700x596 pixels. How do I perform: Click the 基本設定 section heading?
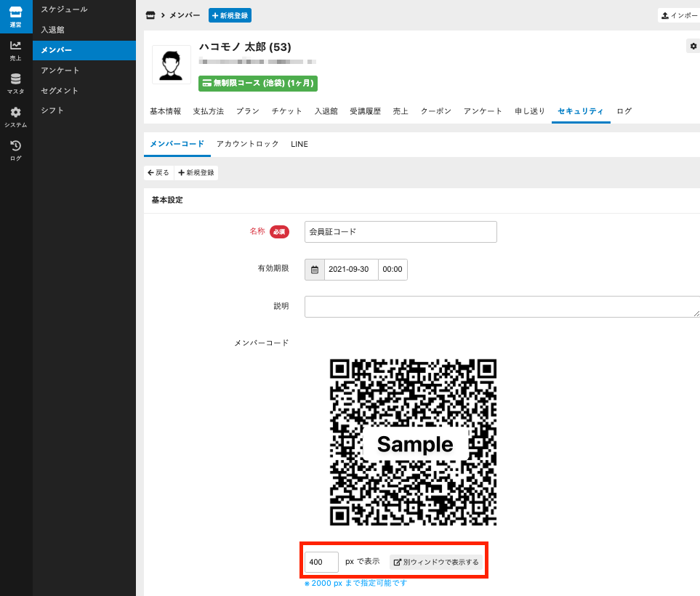pos(167,200)
